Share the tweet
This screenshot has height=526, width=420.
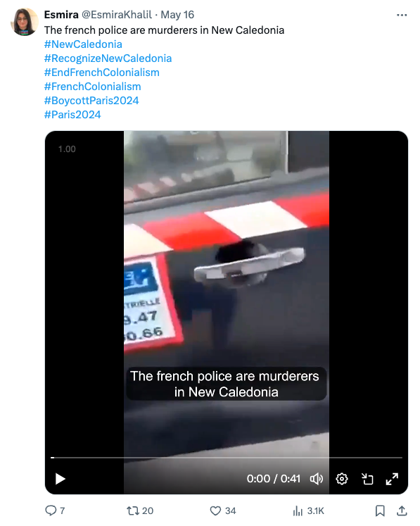tap(402, 511)
